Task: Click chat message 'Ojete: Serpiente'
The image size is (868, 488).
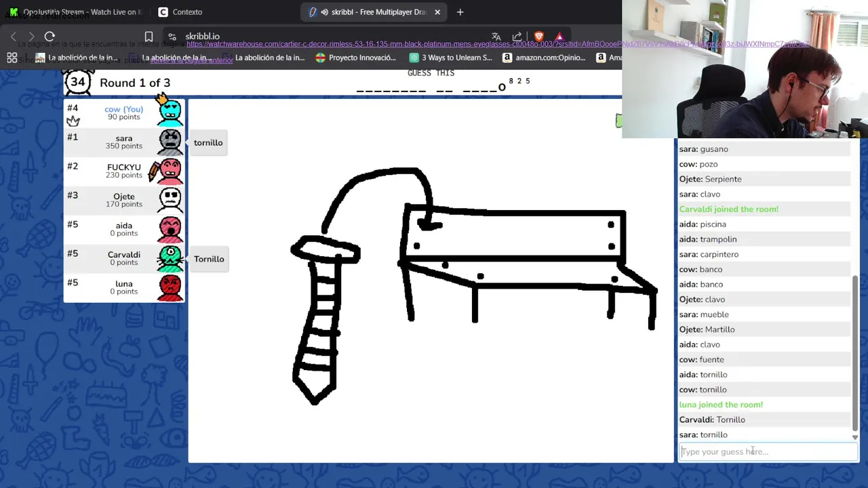Action: click(710, 179)
